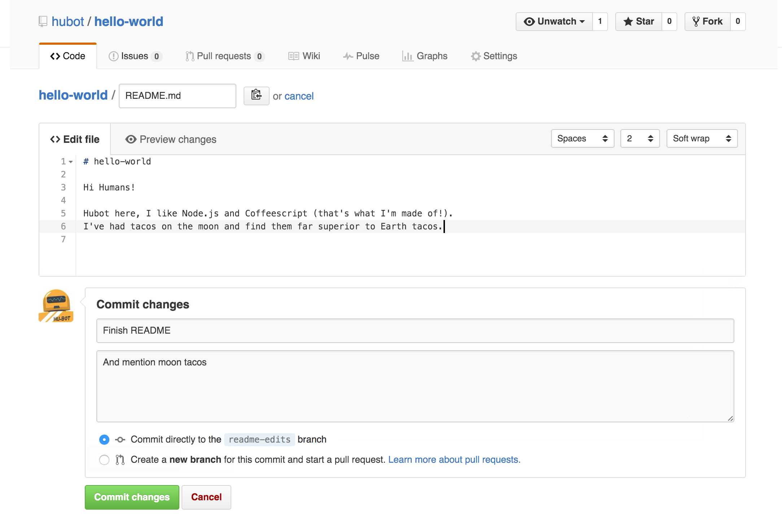Image resolution: width=782 pixels, height=532 pixels.
Task: Select commit directly to readme-edits branch
Action: click(104, 439)
